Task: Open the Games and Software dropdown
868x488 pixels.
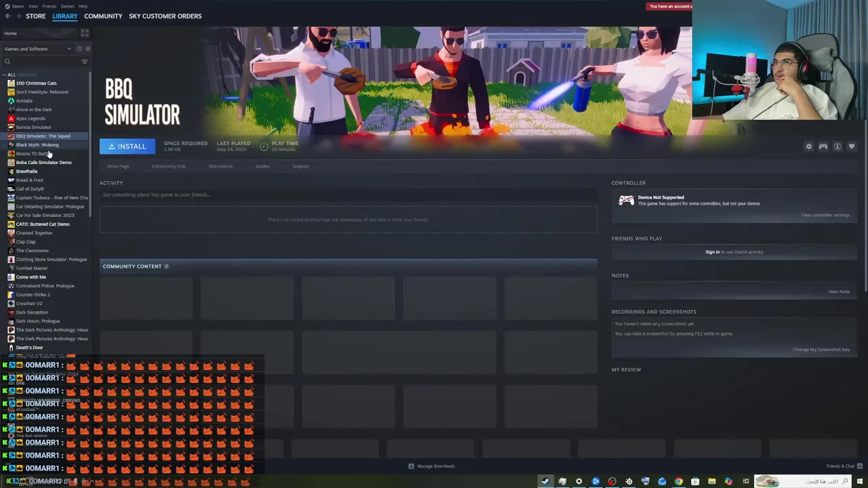Action: tap(37, 49)
